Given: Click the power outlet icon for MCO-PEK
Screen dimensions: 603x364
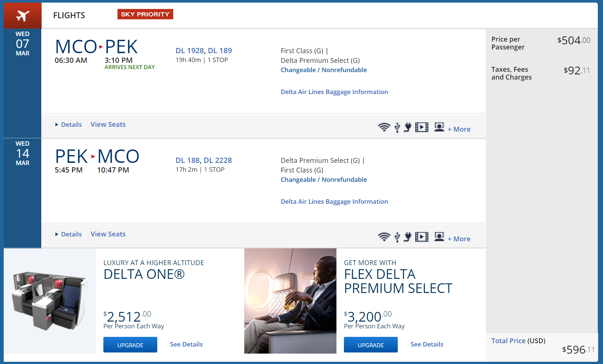Looking at the screenshot, I should pos(408,128).
